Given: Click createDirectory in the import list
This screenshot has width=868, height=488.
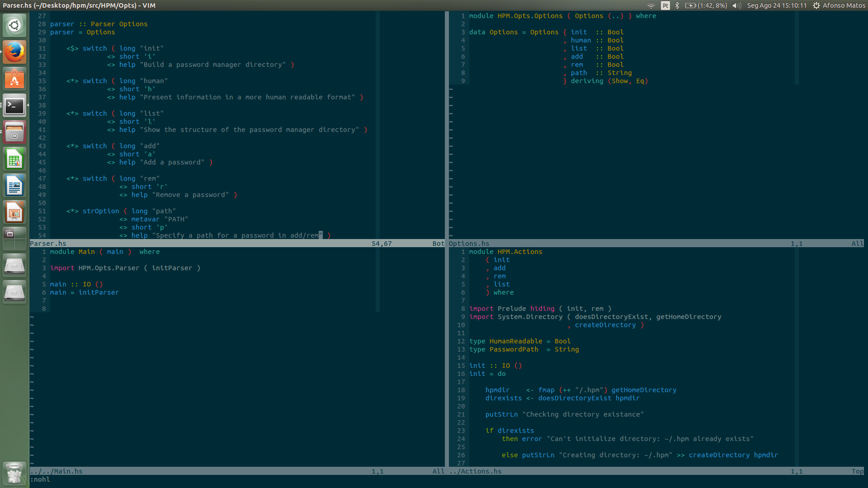Looking at the screenshot, I should (x=605, y=325).
